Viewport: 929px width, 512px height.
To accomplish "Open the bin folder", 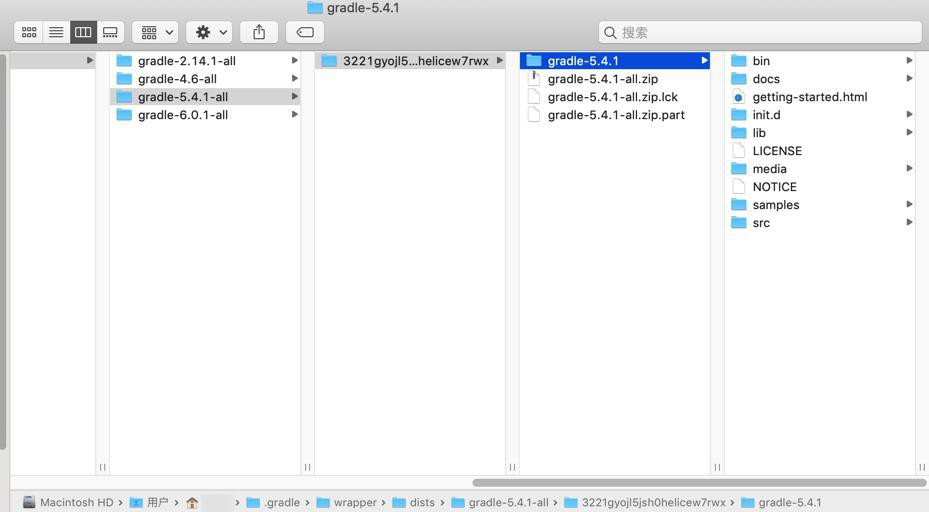I will click(x=819, y=60).
